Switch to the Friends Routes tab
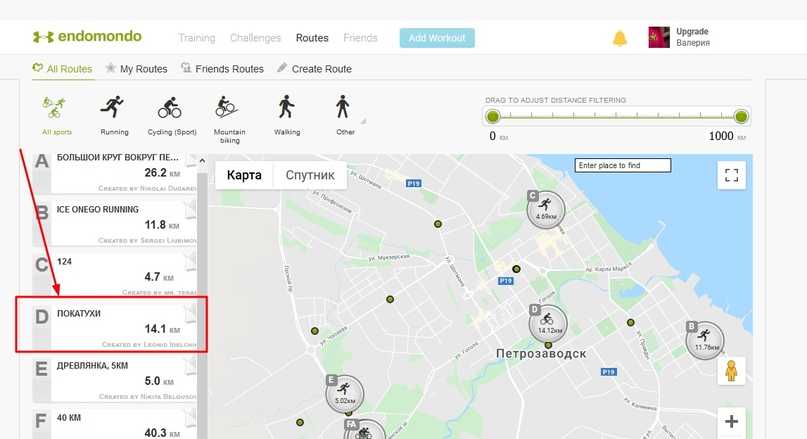 coord(223,68)
